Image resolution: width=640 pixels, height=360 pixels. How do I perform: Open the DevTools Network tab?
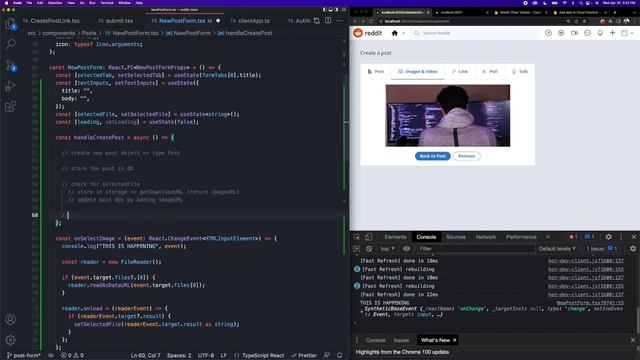486,237
